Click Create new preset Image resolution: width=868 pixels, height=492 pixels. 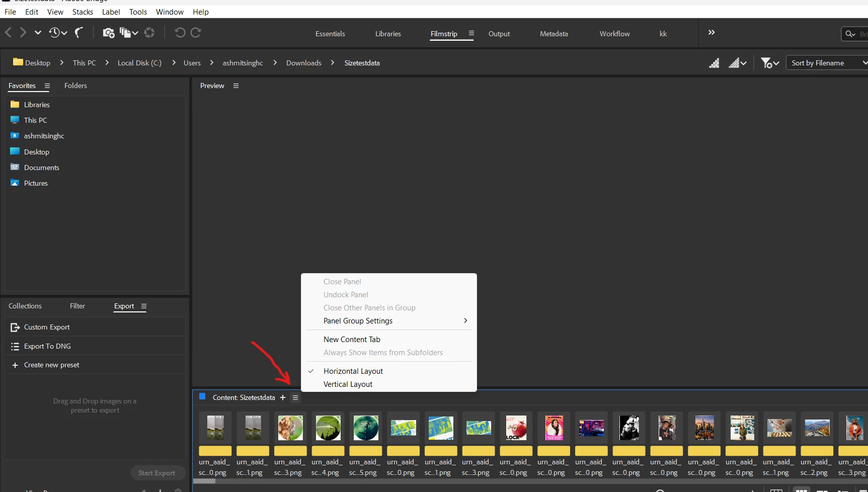(x=96, y=365)
